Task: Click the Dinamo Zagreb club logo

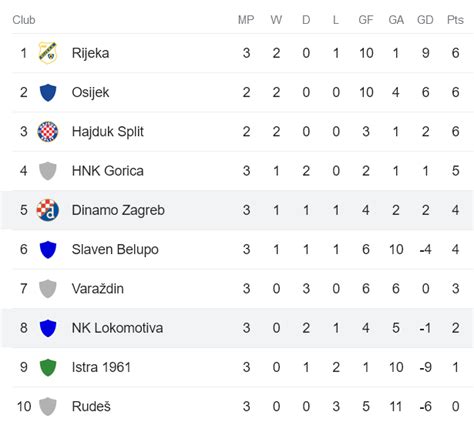Action: [48, 210]
